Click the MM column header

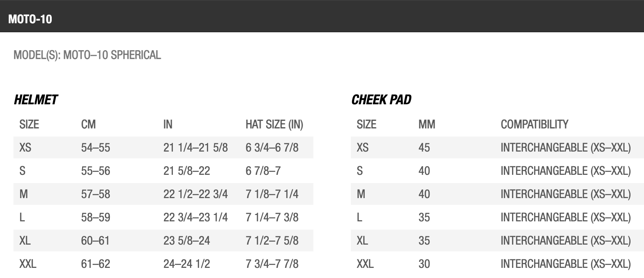[x=427, y=125]
